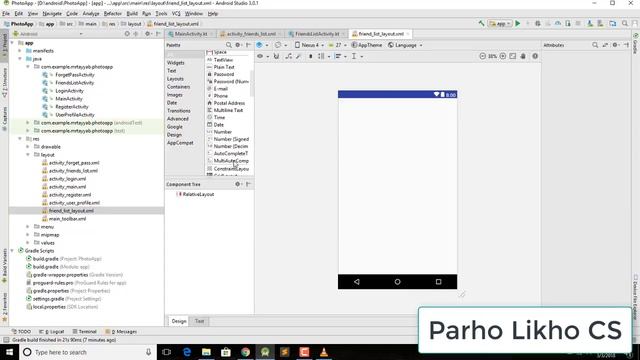
Task: Open the Refactor menu
Action: [x=113, y=13]
